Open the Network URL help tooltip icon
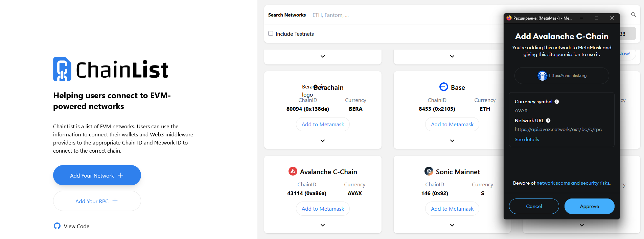The height and width of the screenshot is (239, 644). [x=548, y=121]
